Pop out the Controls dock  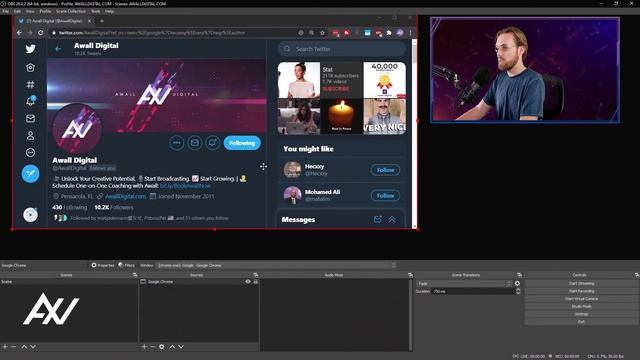click(637, 275)
